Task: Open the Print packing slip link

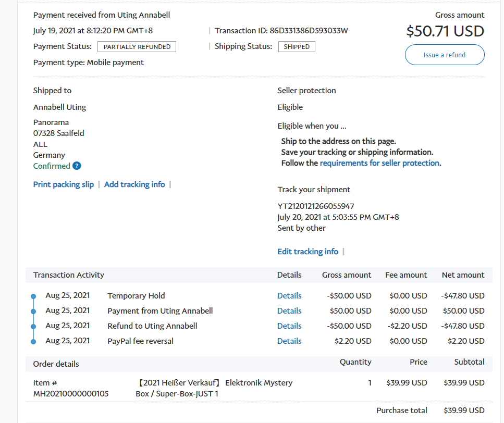Action: tap(64, 184)
